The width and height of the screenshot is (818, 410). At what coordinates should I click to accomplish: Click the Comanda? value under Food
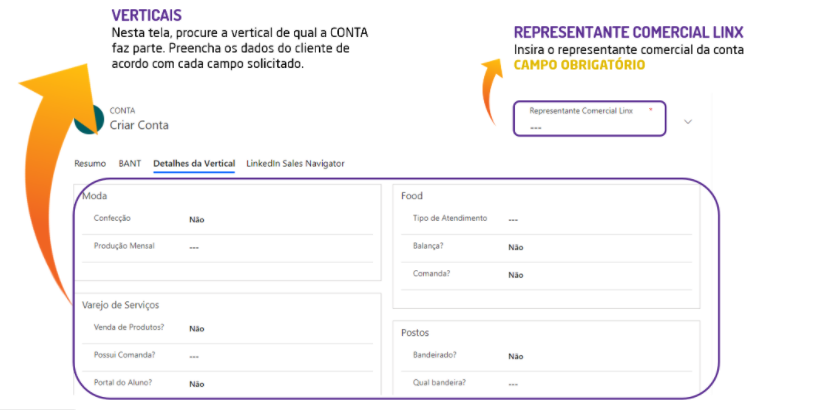(516, 274)
